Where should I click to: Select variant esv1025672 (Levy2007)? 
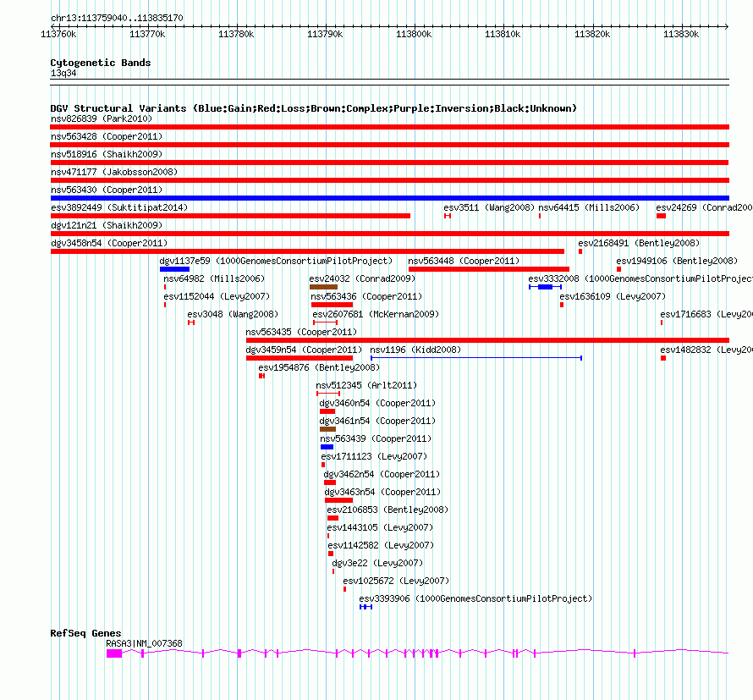click(x=397, y=581)
